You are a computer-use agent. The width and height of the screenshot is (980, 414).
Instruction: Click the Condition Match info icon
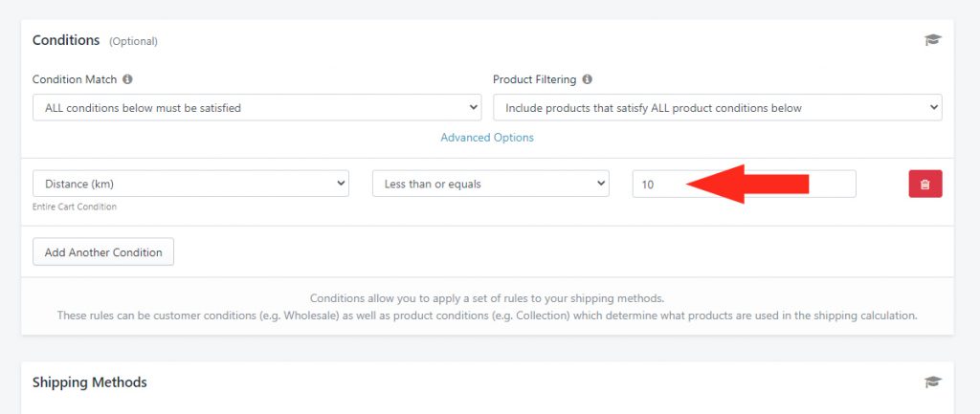[127, 79]
